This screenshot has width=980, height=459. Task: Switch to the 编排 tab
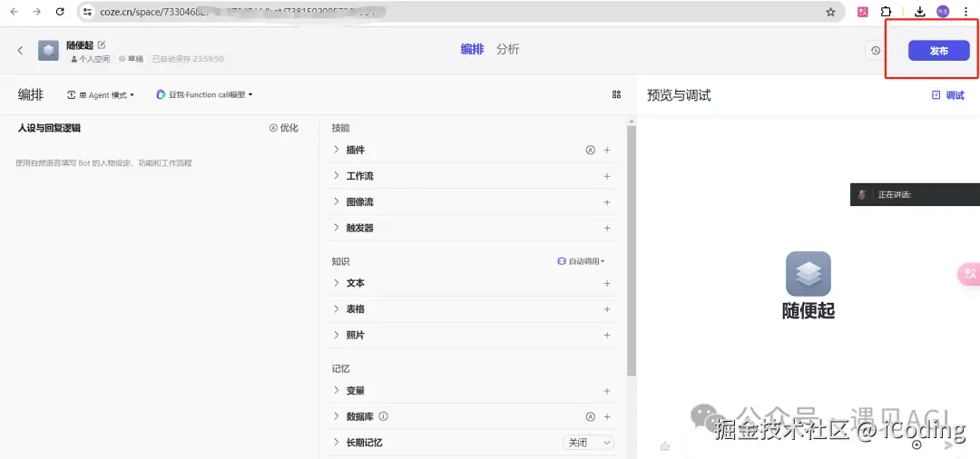(x=472, y=50)
